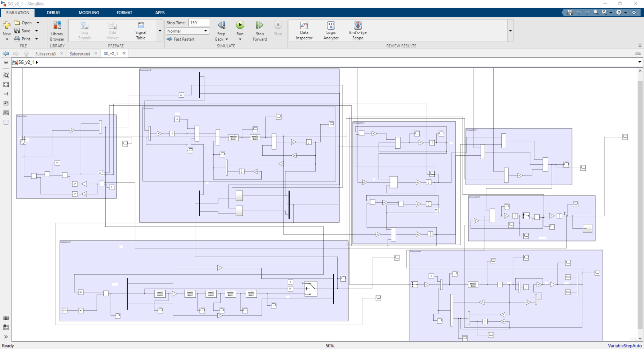
Task: Expand the Save dropdown arrow
Action: (x=36, y=31)
